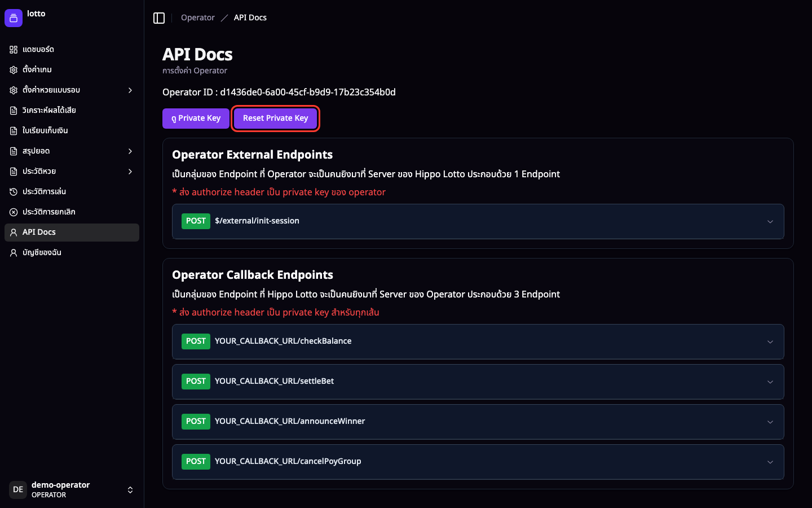Open the แดชบอร์ด menu item

(72, 50)
